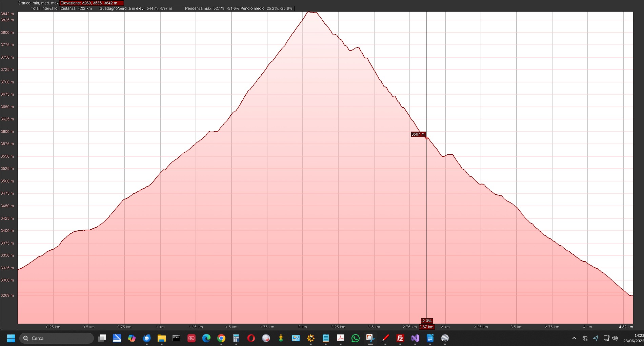Viewport: 644px width, 346px height.
Task: Open FileZilla from the taskbar
Action: pos(400,338)
